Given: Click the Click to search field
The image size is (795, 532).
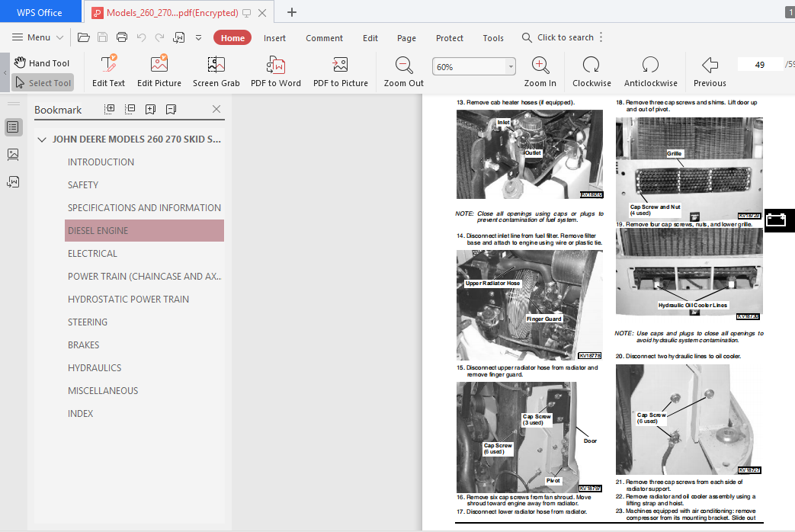Looking at the screenshot, I should pos(558,37).
